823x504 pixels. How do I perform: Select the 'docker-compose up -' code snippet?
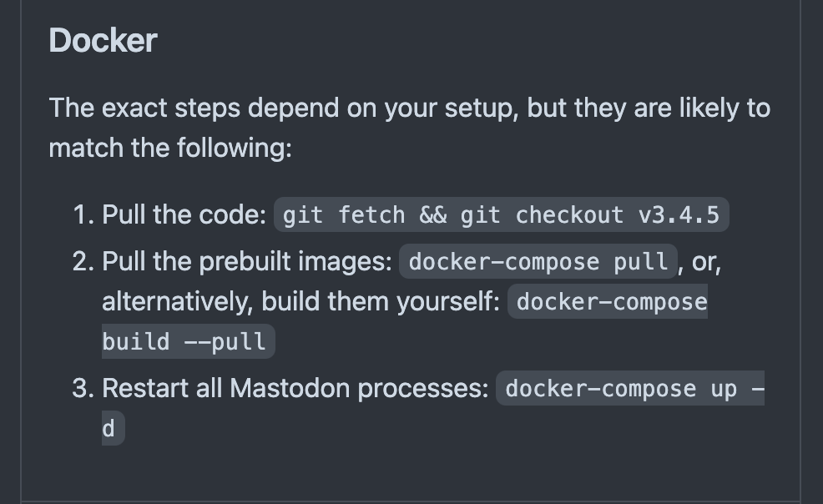click(630, 388)
